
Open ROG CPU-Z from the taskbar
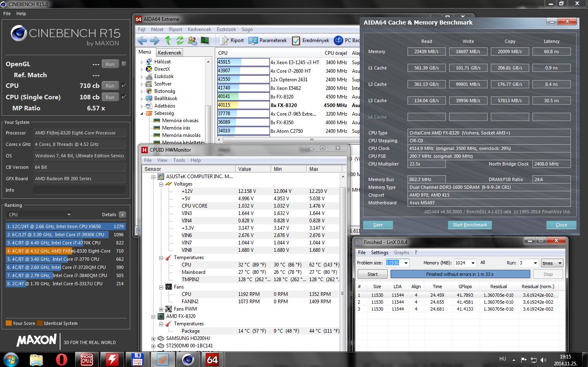[x=86, y=360]
